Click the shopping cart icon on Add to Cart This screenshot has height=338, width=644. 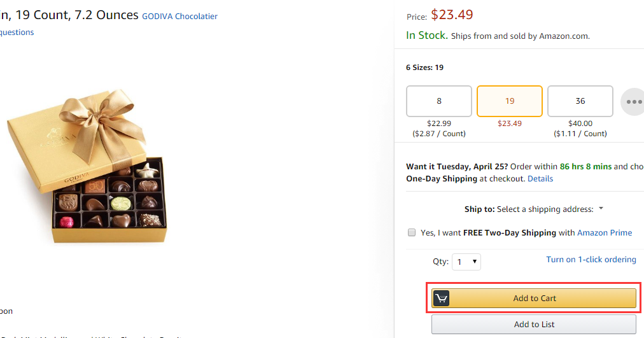(x=442, y=298)
